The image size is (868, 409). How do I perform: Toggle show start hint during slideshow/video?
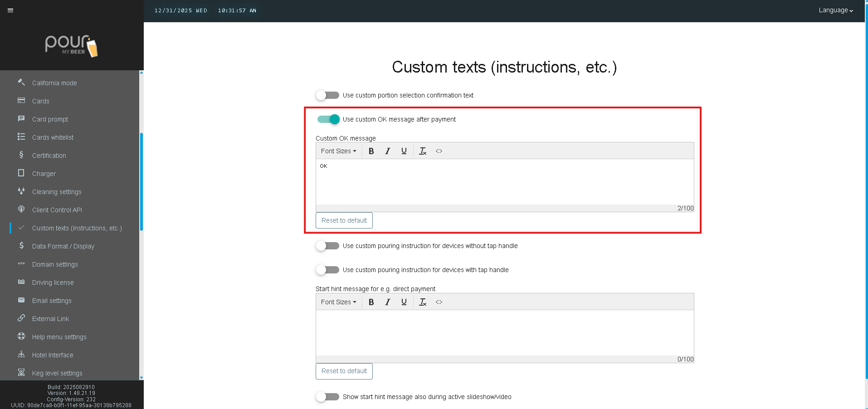pos(327,397)
